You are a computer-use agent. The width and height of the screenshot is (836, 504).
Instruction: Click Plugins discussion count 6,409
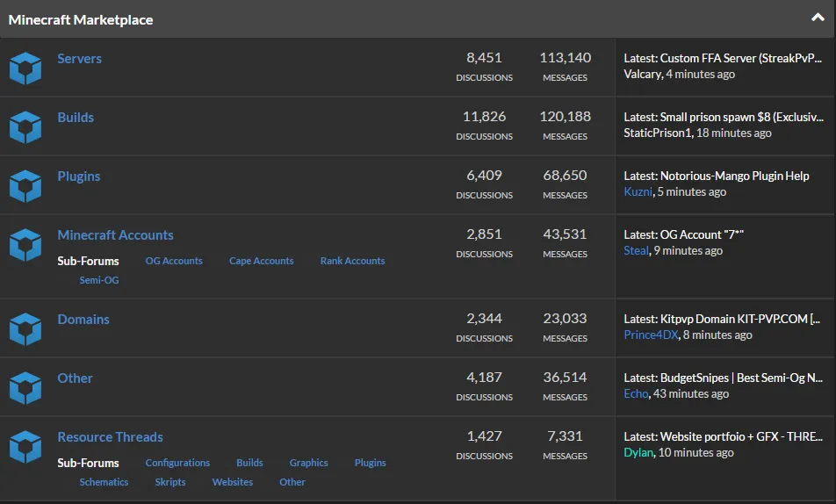click(x=484, y=176)
